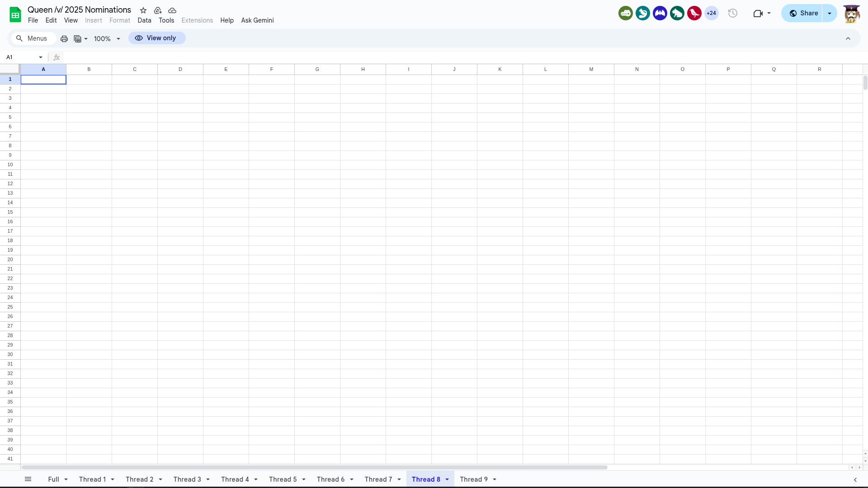
Task: Open the Data menu
Action: [144, 20]
